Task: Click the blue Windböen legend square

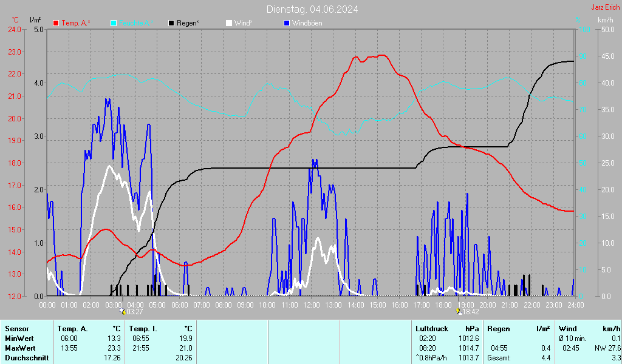Action: point(287,23)
